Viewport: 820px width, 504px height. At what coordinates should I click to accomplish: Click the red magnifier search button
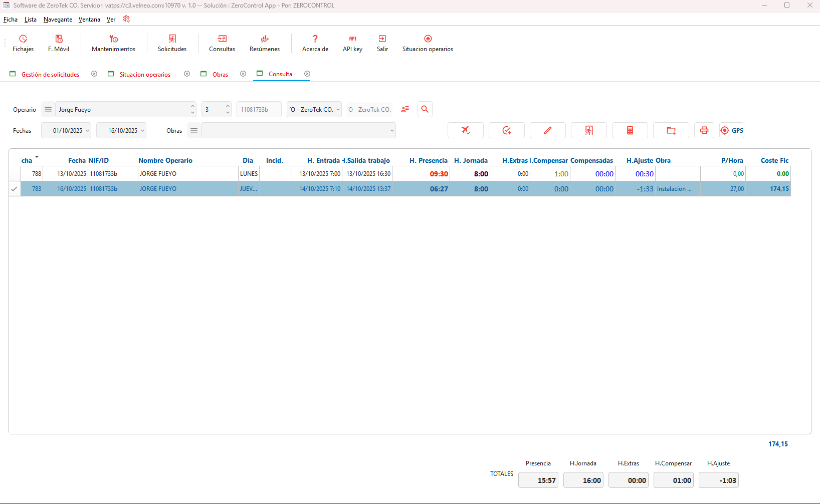point(425,109)
